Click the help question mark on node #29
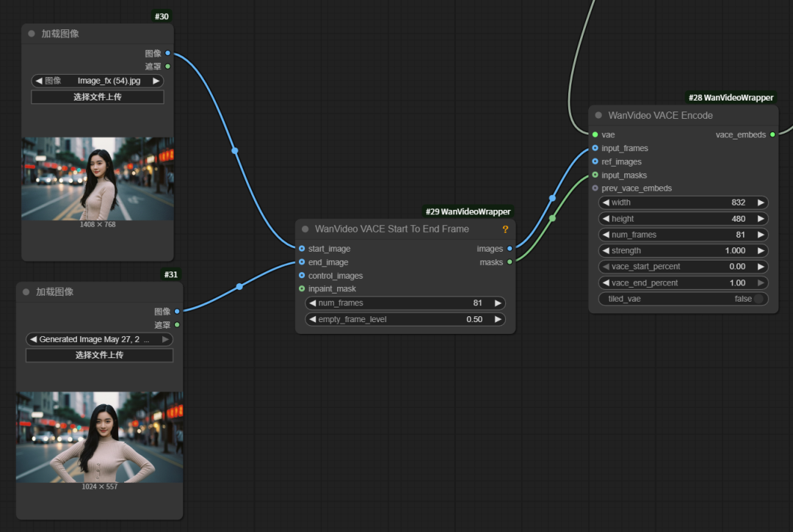This screenshot has width=793, height=532. coord(505,229)
